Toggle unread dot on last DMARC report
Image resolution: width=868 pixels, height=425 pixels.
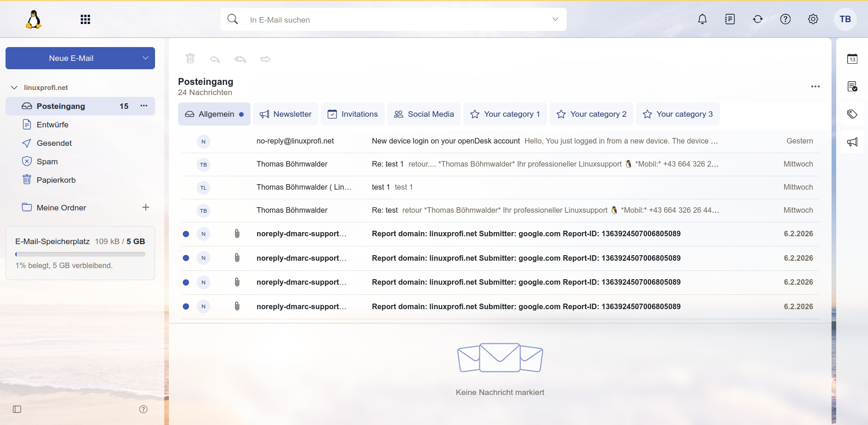click(186, 306)
